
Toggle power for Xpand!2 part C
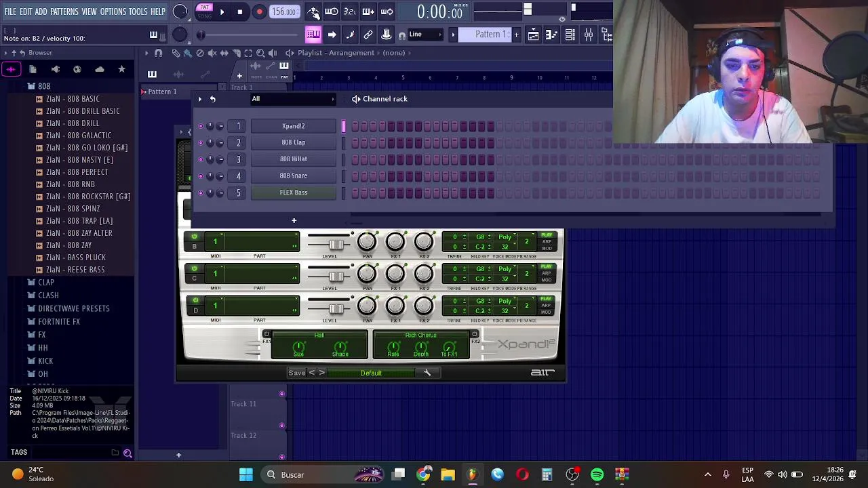coord(195,268)
